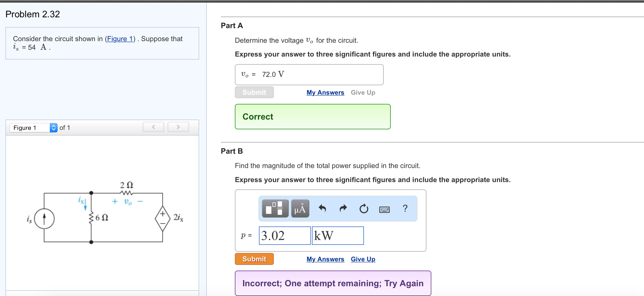Reset the answer field using the reset icon
644x296 pixels.
pyautogui.click(x=364, y=208)
